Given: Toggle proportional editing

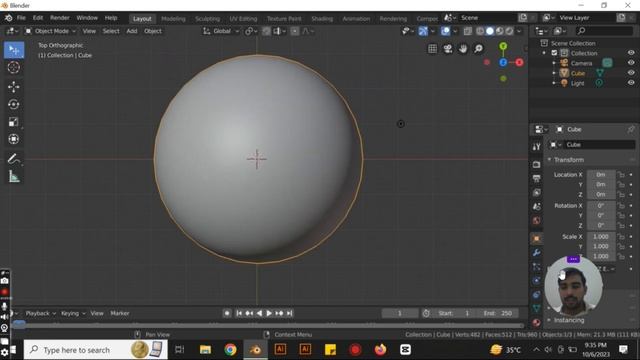Looking at the screenshot, I should coord(294,31).
